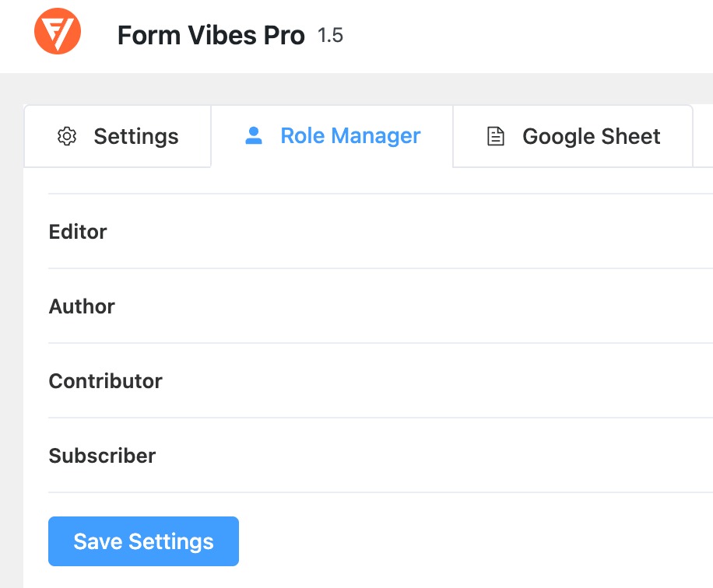Click the orange Form Vibes emblem in the header
713x588 pixels.
[58, 31]
